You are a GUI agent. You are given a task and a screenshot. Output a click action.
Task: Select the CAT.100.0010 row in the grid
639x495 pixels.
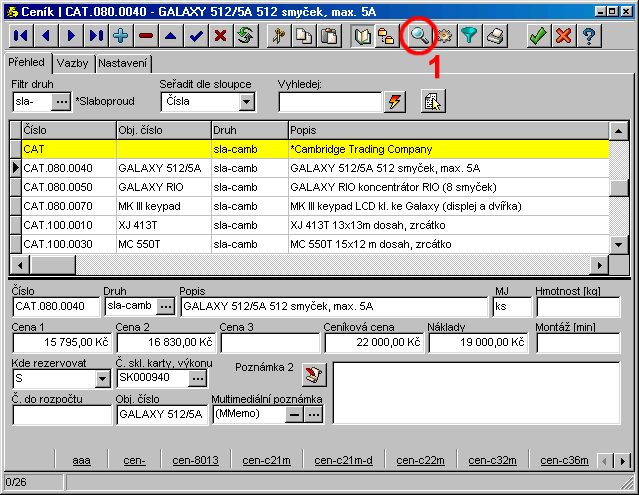click(60, 226)
